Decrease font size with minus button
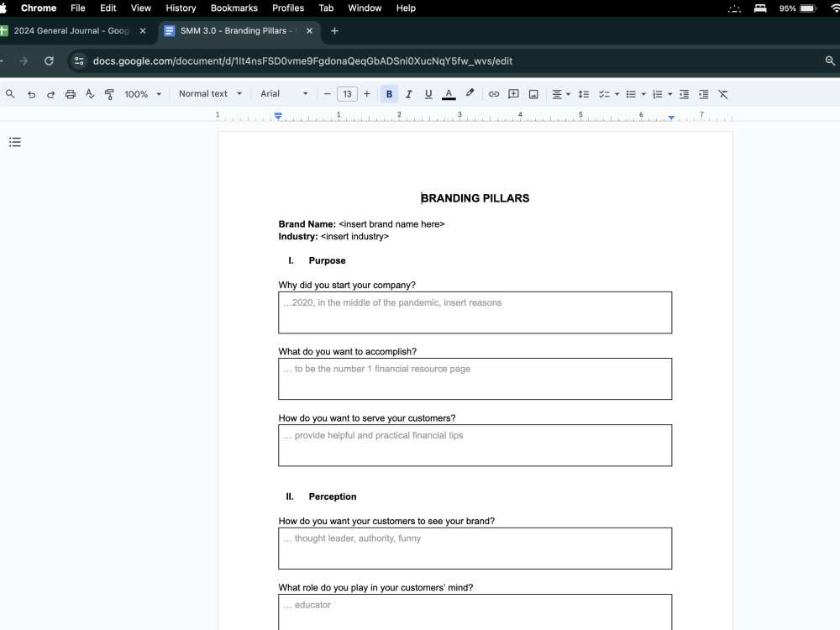 tap(327, 94)
